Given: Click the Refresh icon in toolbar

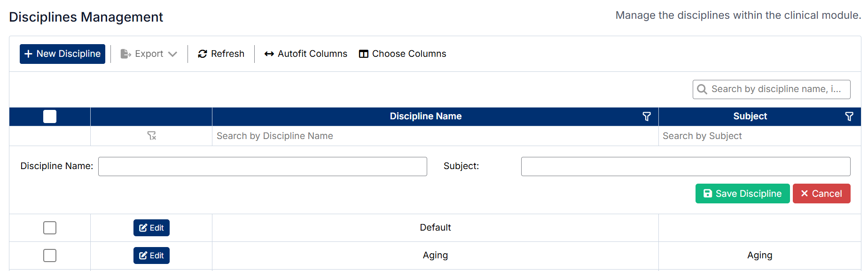Looking at the screenshot, I should click(203, 54).
